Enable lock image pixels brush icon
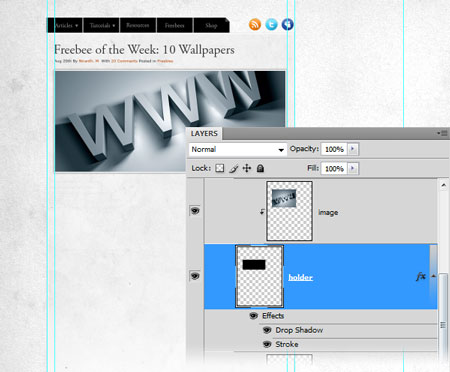Viewport: 450px width, 372px height. tap(233, 168)
